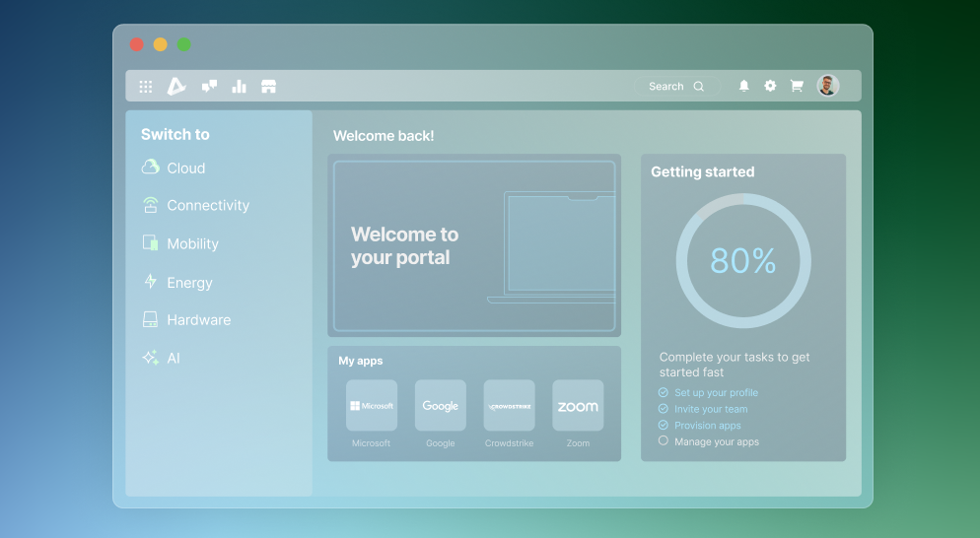The image size is (980, 538).
Task: Open the bar chart analytics icon
Action: pos(239,87)
